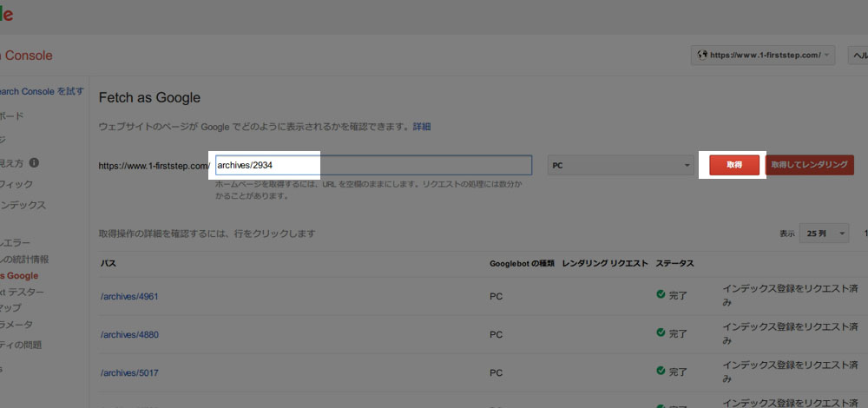Click the info icon in the sidebar
Screen dimensions: 868x408
tap(34, 162)
